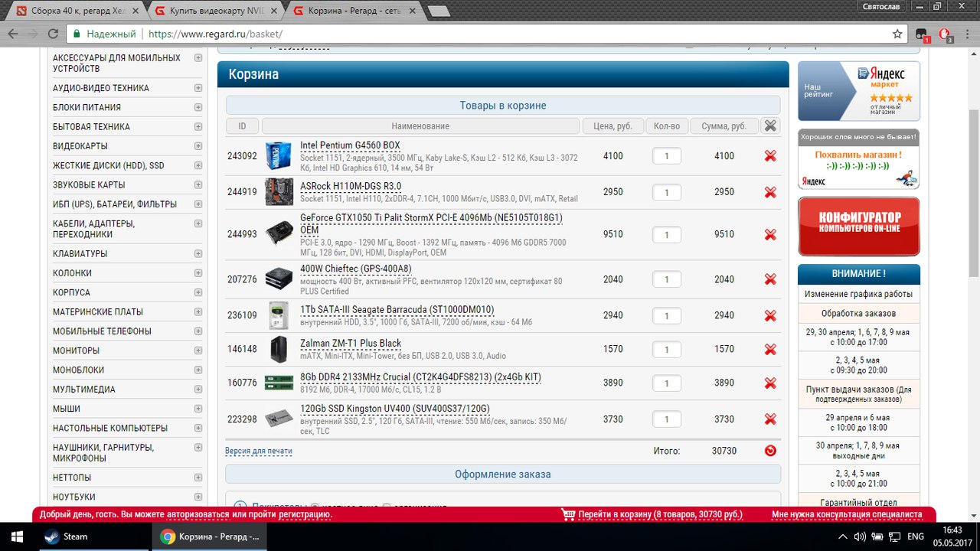Remove Zalman ZM-T1 Plus Black item

coord(770,350)
